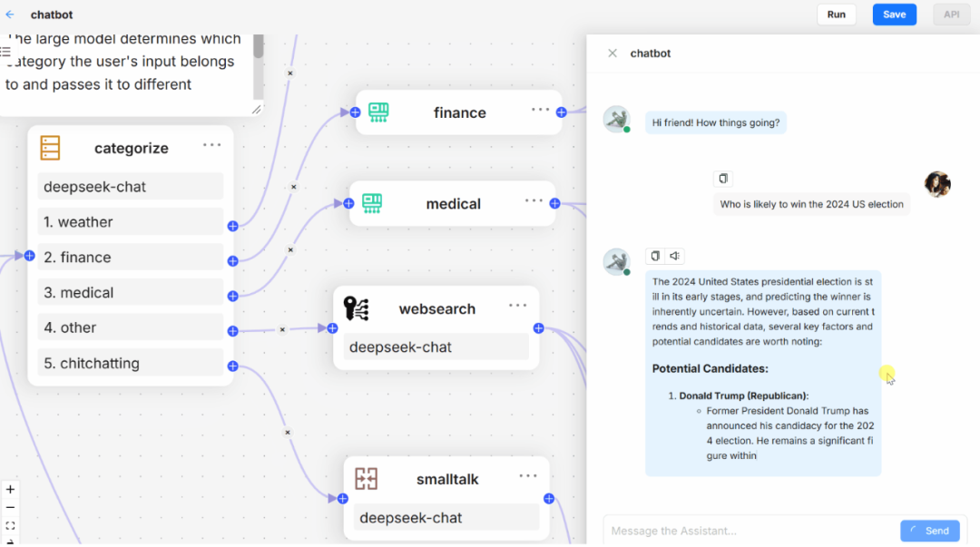Screen dimensions: 980x547
Task: Copy the assistant's election response
Action: click(655, 256)
